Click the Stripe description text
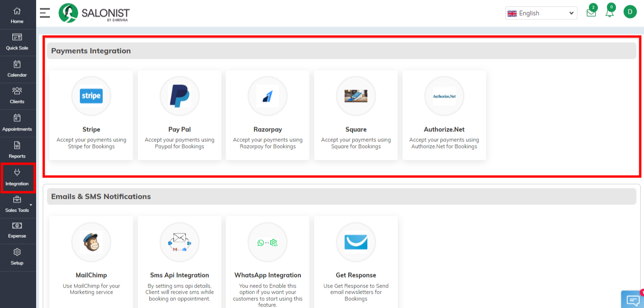Image resolution: width=644 pixels, height=308 pixels. click(x=91, y=143)
